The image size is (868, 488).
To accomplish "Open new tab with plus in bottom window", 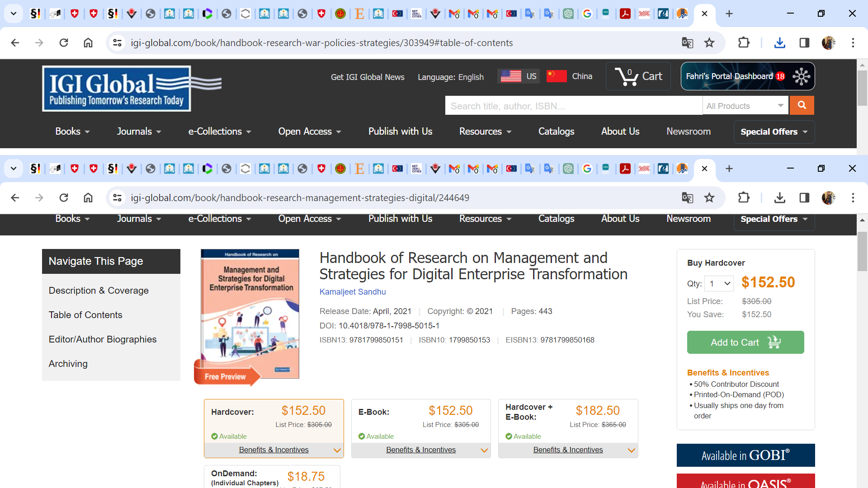I will click(729, 169).
